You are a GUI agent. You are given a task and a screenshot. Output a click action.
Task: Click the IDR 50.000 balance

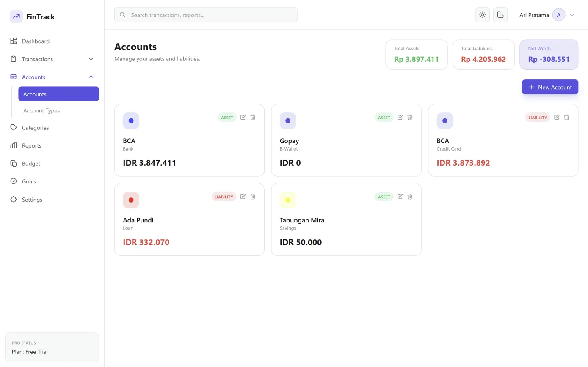point(301,242)
